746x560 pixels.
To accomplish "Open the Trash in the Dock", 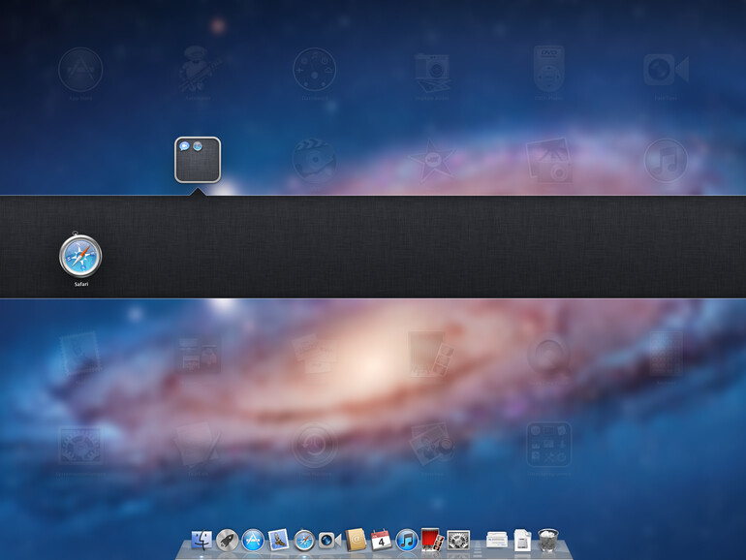I will pyautogui.click(x=548, y=541).
